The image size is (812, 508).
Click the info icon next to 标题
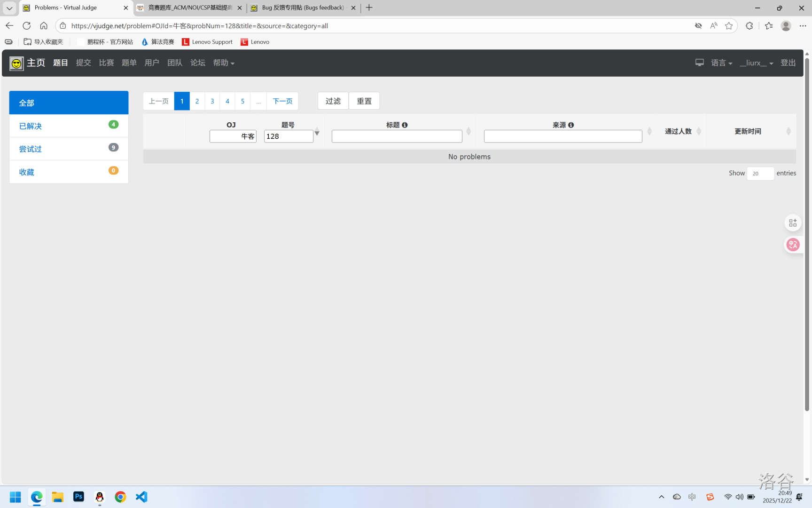coord(405,125)
